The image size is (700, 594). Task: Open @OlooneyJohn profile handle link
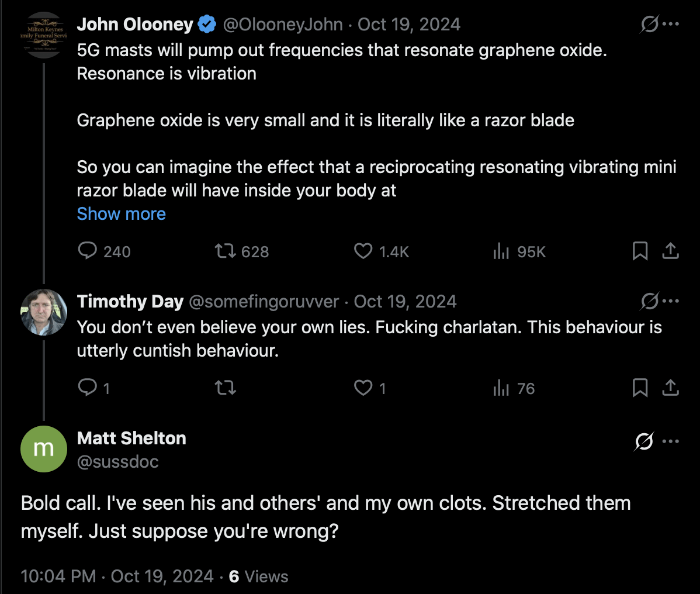pos(283,25)
